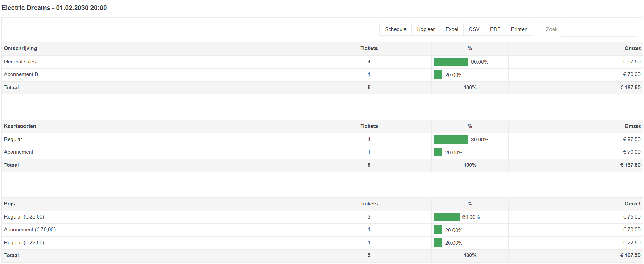Image resolution: width=644 pixels, height=264 pixels.
Task: Print the report via Printen
Action: pos(519,29)
